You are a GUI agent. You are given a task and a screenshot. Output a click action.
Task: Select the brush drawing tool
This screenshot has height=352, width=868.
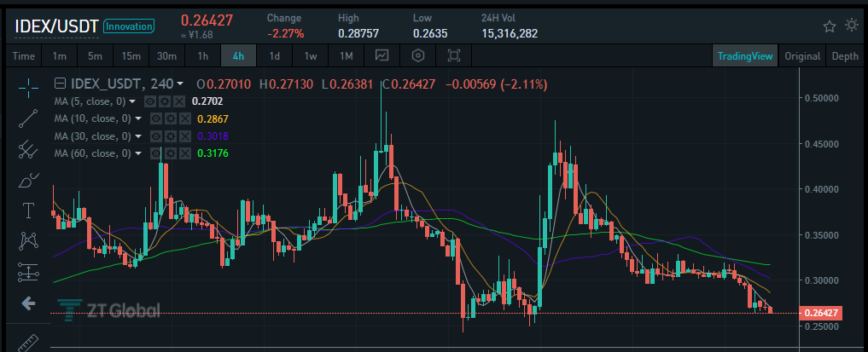pyautogui.click(x=28, y=180)
